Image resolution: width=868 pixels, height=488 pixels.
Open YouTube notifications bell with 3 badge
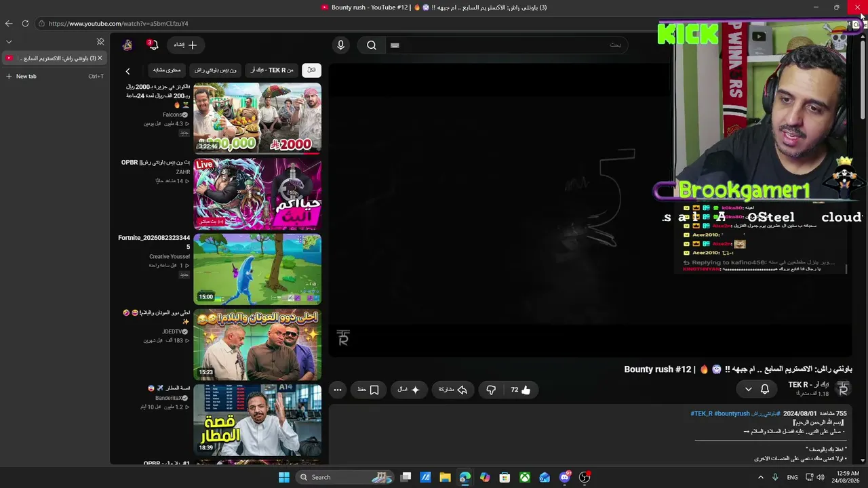153,45
